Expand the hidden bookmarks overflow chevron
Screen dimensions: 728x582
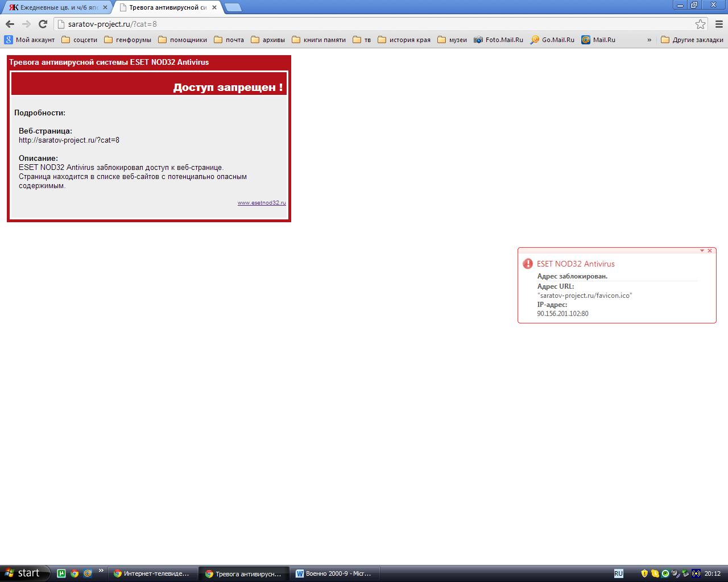649,40
